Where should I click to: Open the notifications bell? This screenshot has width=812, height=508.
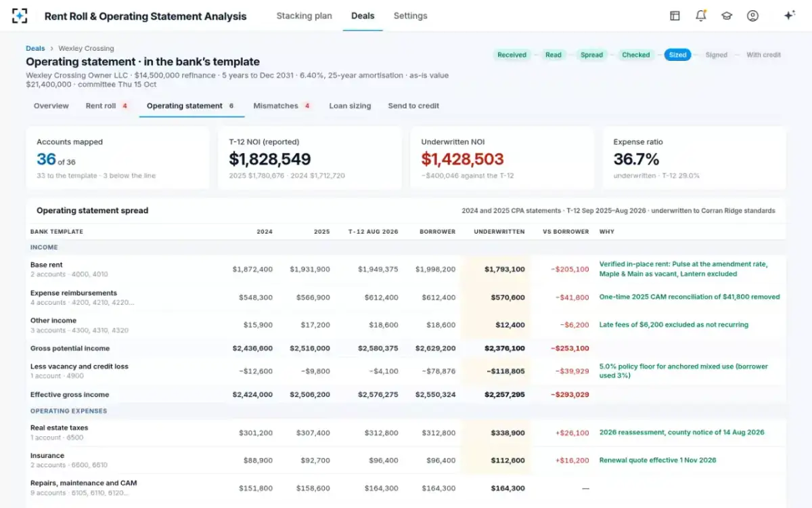[700, 16]
